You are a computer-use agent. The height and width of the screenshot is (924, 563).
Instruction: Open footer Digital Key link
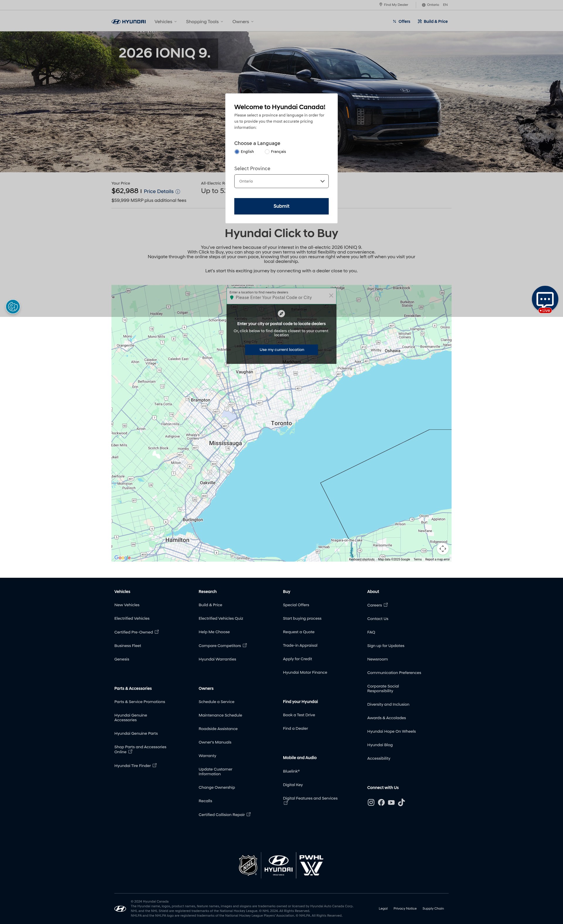293,785
